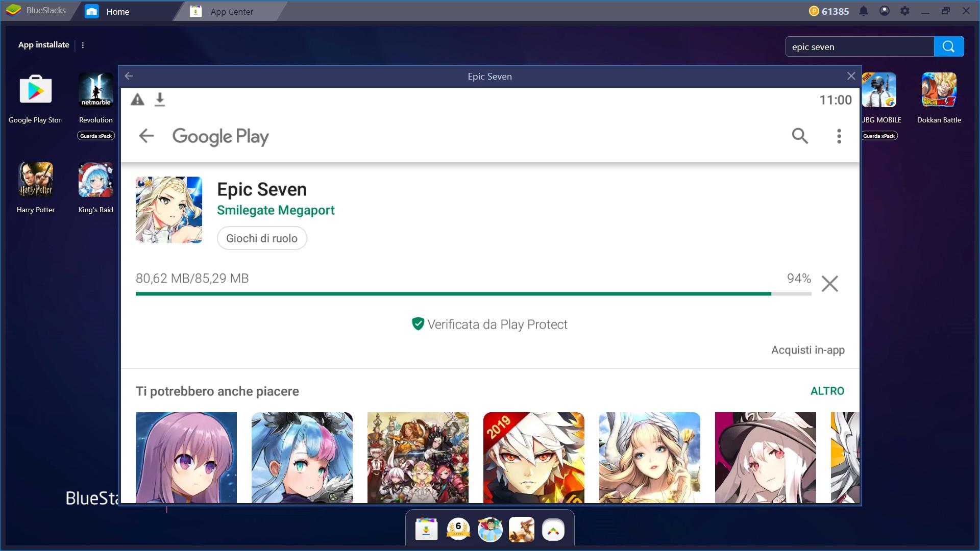The width and height of the screenshot is (980, 551).
Task: Open Smilegate Megaport developer link
Action: (x=276, y=210)
